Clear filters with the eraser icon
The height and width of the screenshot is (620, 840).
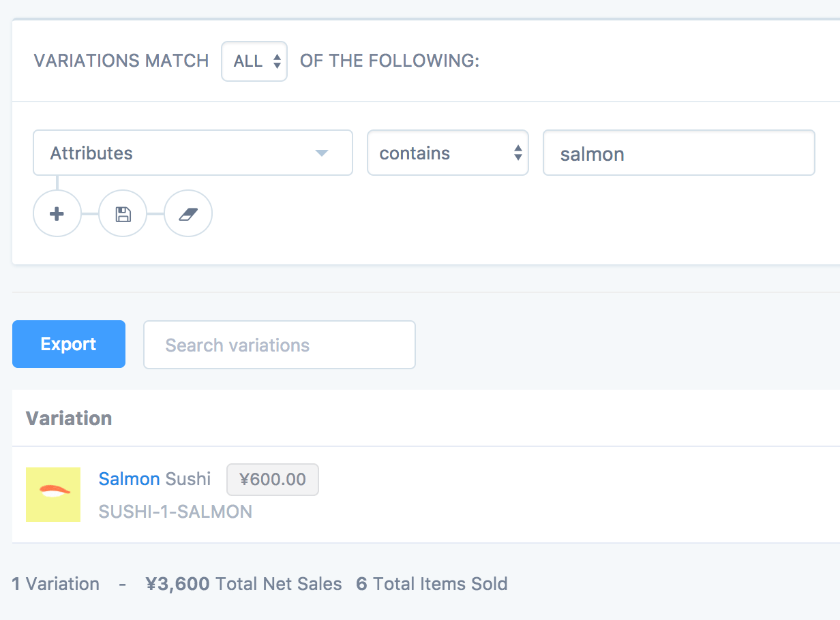[x=188, y=214]
